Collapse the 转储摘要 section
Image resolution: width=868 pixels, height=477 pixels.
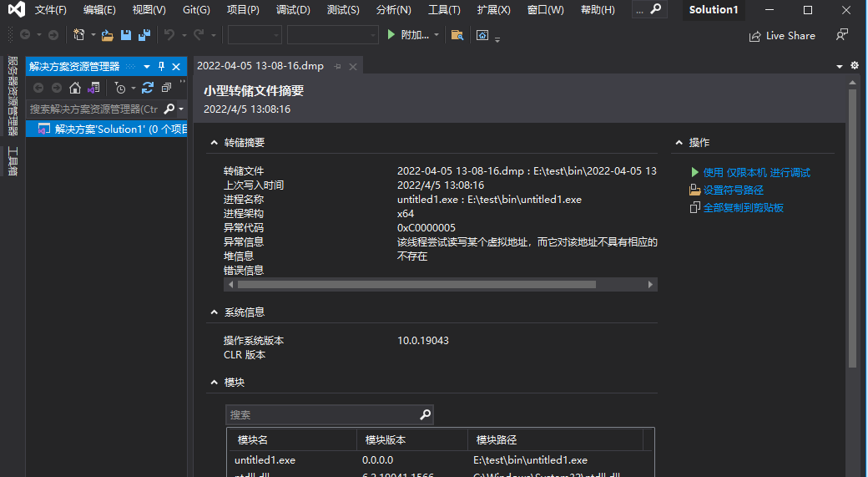(x=212, y=143)
